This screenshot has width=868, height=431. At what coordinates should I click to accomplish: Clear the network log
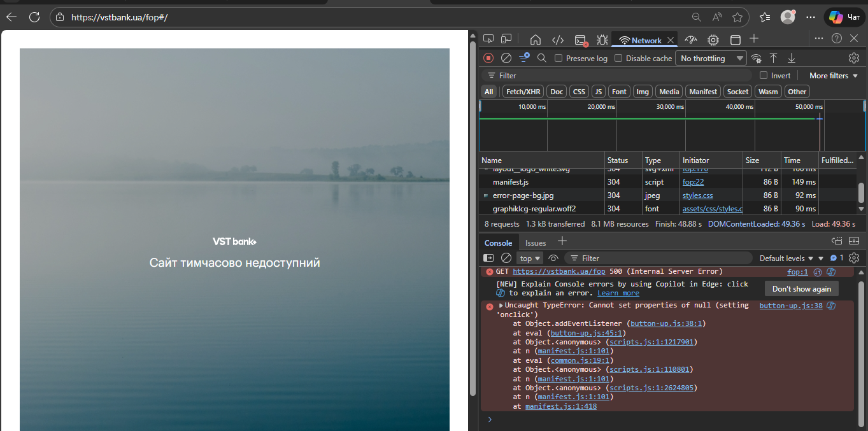pos(506,58)
